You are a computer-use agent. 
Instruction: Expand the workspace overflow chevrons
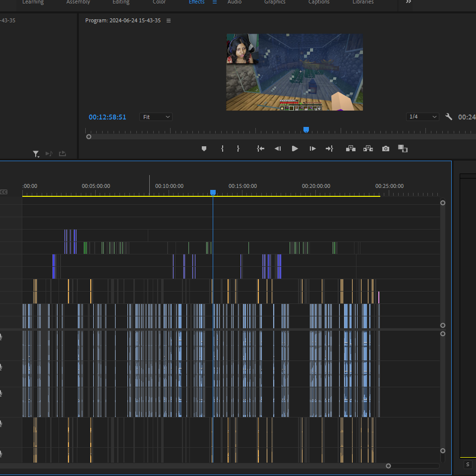click(x=409, y=2)
